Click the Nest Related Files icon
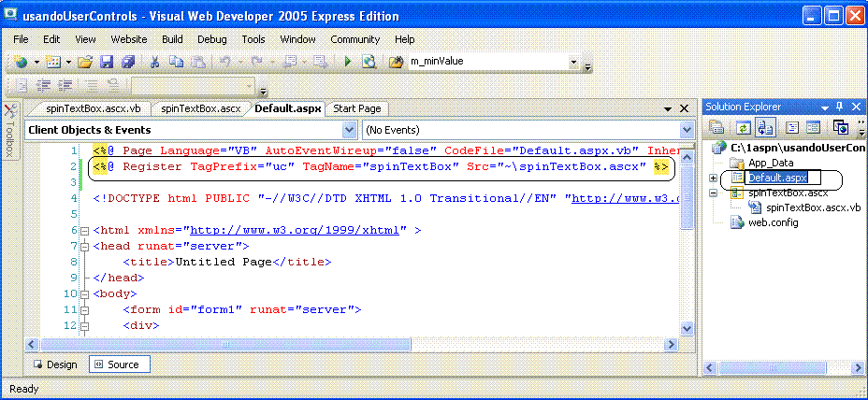868x400 pixels. click(x=766, y=127)
